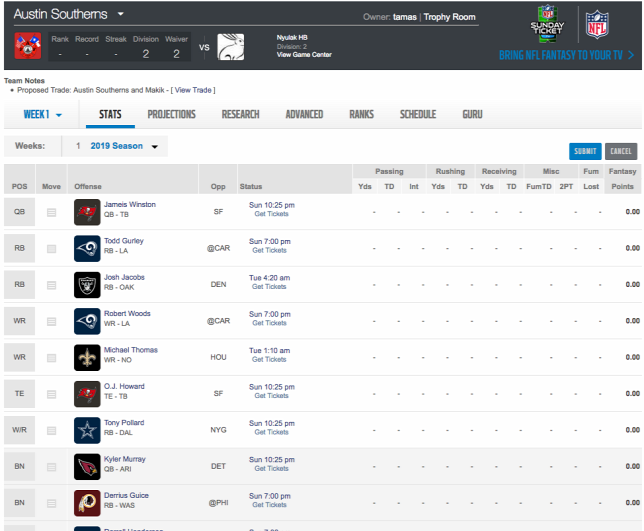Open Tony Pollard player page
The height and width of the screenshot is (531, 644).
(124, 423)
